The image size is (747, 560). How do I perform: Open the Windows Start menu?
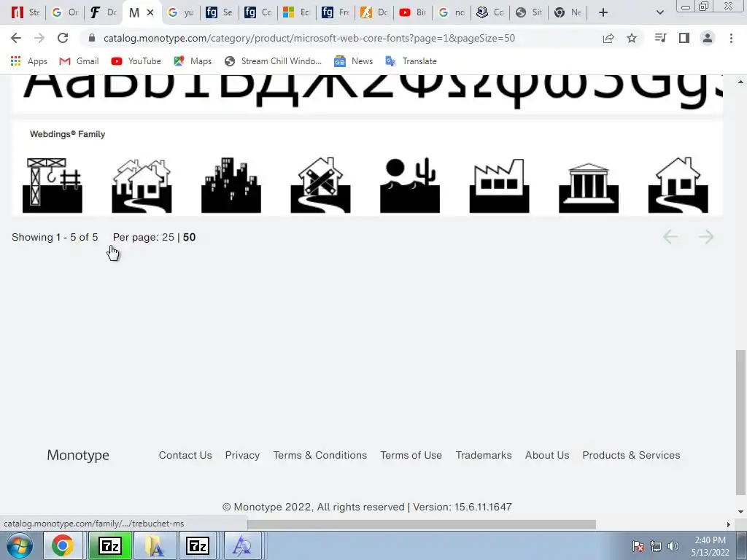[19, 545]
